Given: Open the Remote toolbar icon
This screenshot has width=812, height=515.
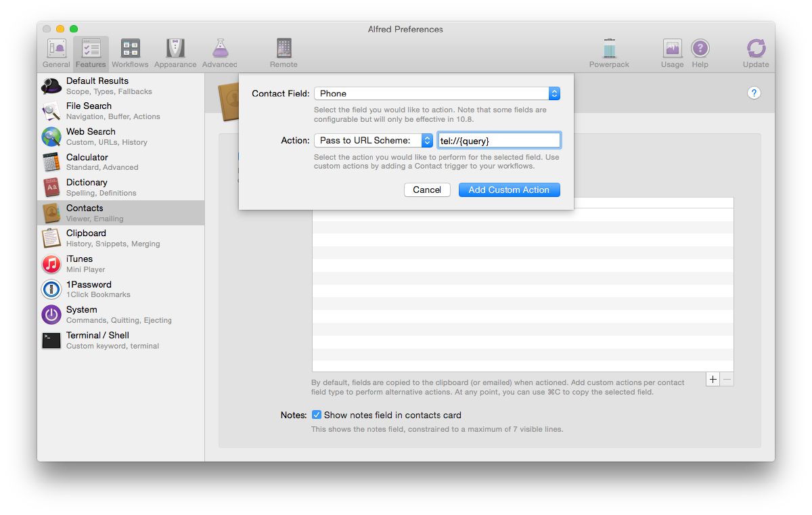Looking at the screenshot, I should 284,53.
